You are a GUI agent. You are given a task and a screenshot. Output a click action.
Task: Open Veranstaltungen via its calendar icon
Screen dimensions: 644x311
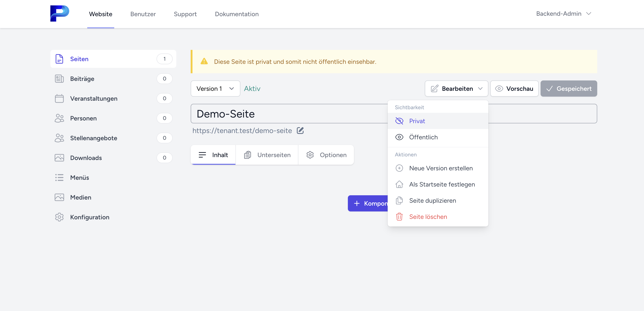tap(59, 98)
